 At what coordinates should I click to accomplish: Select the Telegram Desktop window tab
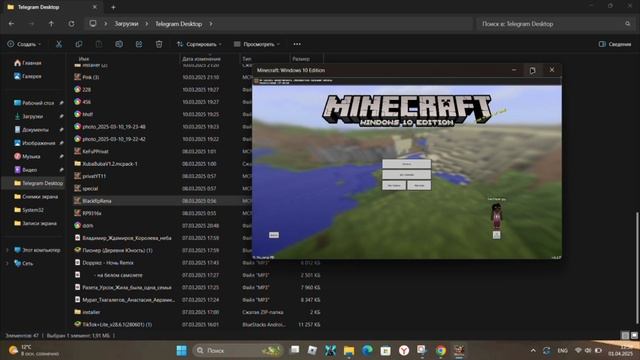[51, 7]
